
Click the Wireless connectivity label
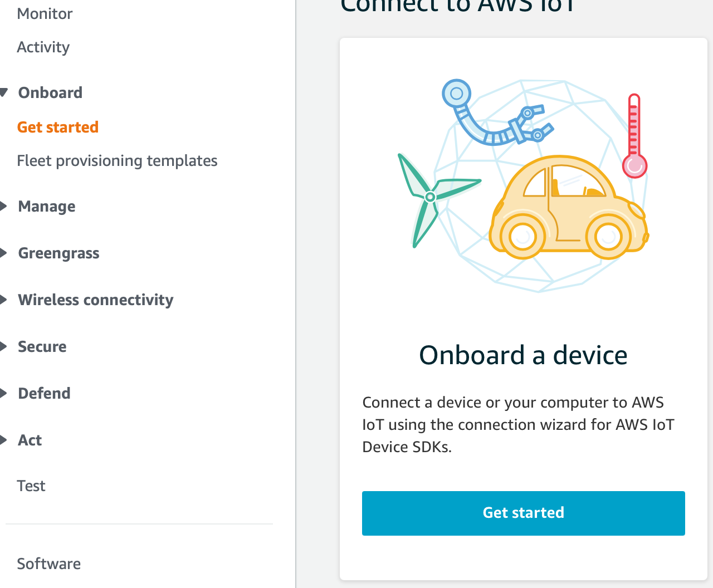click(96, 300)
